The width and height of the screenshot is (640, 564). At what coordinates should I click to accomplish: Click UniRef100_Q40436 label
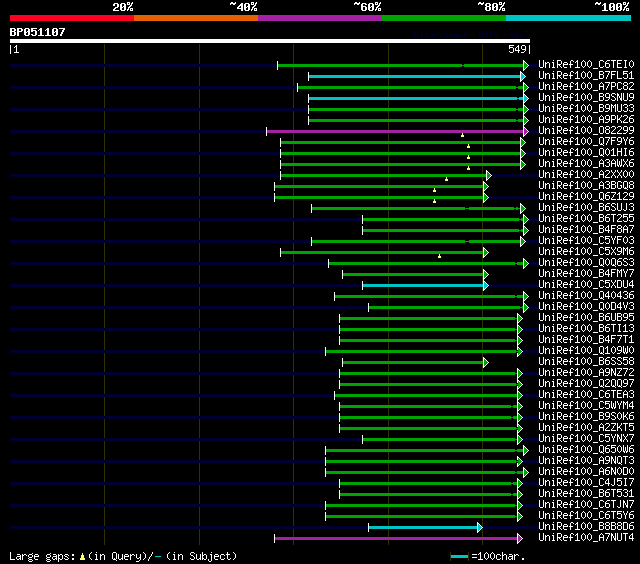(586, 296)
